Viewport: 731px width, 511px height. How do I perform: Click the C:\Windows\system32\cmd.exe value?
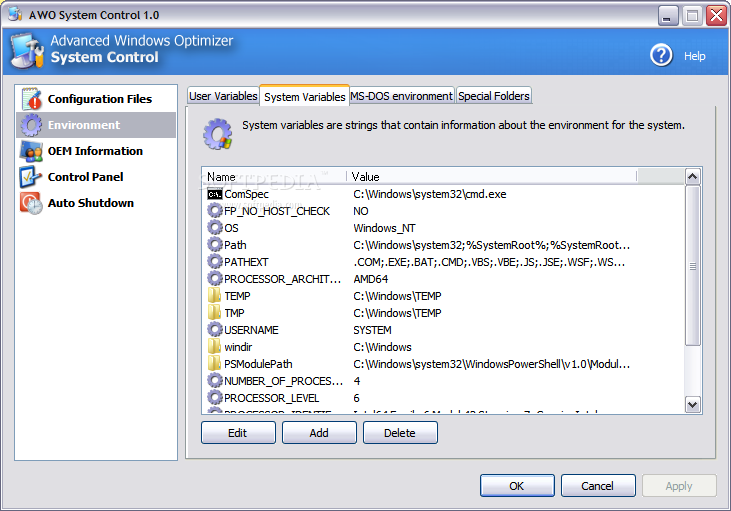(430, 194)
